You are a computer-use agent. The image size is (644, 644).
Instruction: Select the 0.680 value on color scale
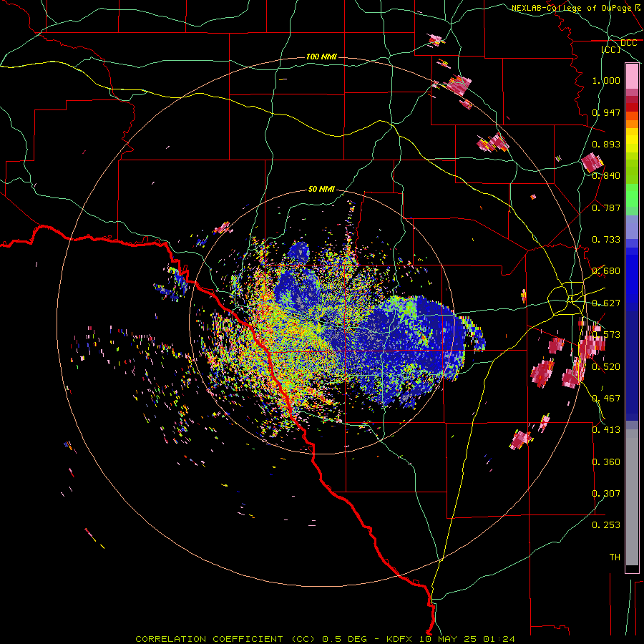(x=606, y=271)
